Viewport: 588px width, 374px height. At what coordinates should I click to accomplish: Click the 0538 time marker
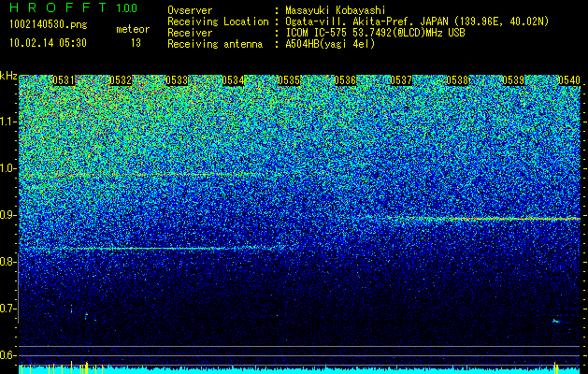tap(457, 80)
